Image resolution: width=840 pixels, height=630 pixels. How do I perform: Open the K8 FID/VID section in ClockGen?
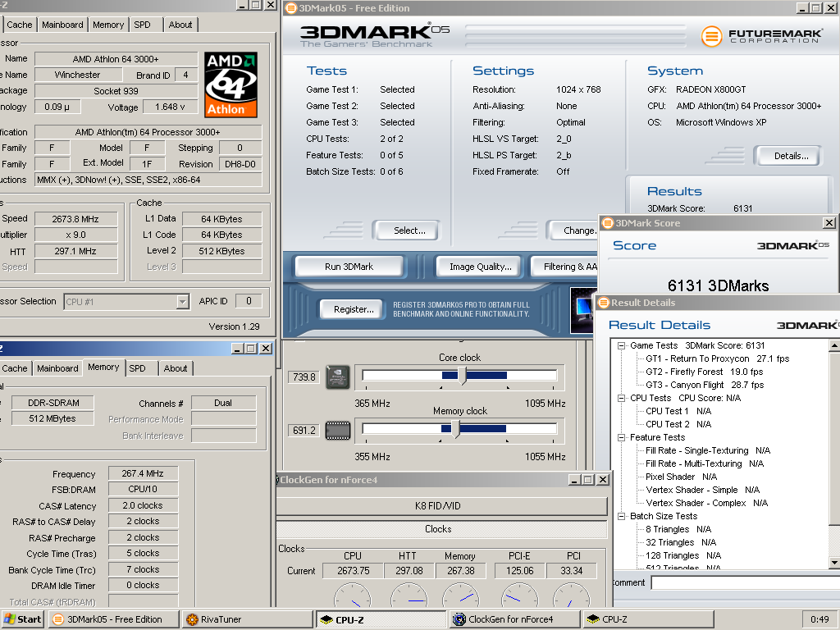coord(442,505)
